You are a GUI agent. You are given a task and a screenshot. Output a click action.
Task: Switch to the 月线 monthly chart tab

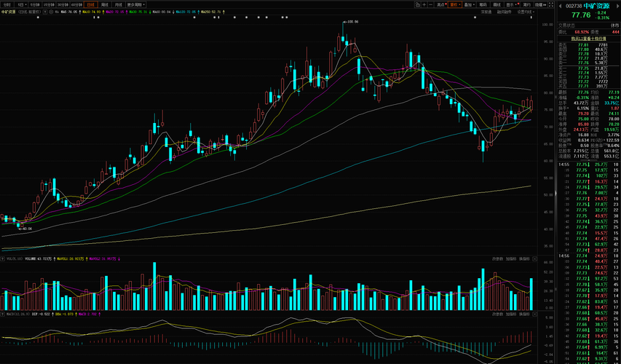click(119, 5)
